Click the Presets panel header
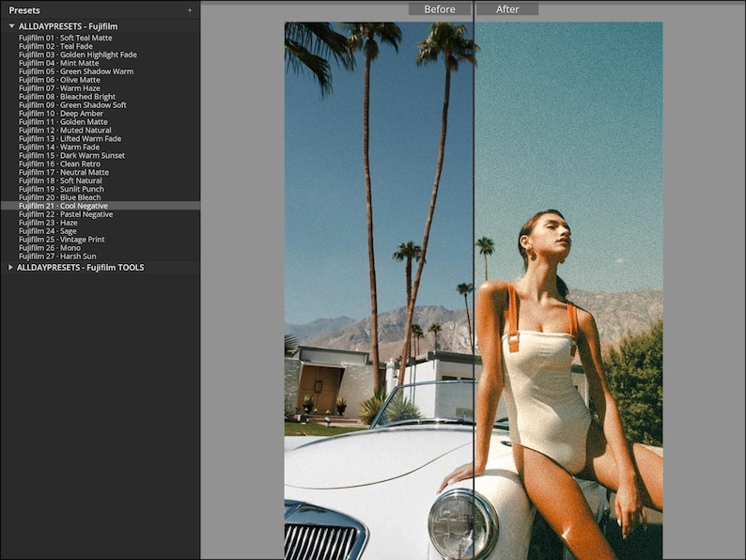Screen dimensions: 746x560 click(24, 10)
